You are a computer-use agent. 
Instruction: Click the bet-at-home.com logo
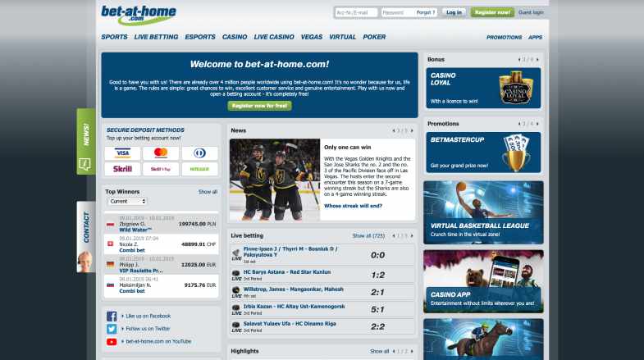[x=139, y=16]
